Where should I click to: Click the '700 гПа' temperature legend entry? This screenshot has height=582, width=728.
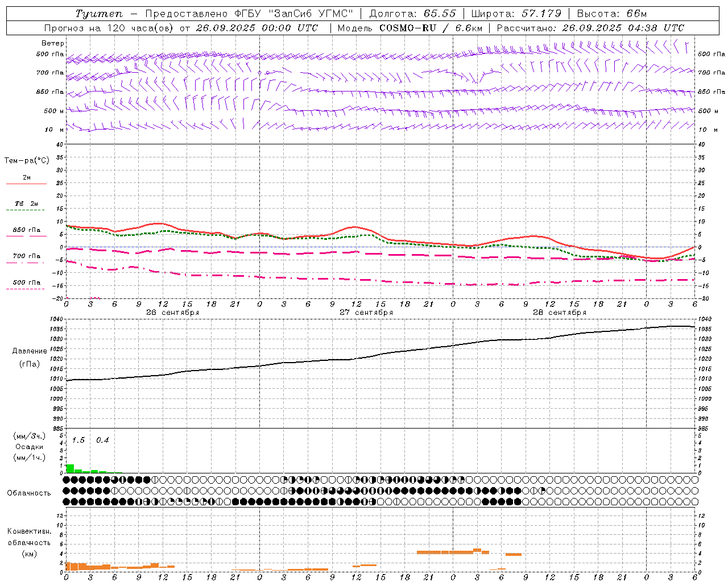pyautogui.click(x=27, y=258)
